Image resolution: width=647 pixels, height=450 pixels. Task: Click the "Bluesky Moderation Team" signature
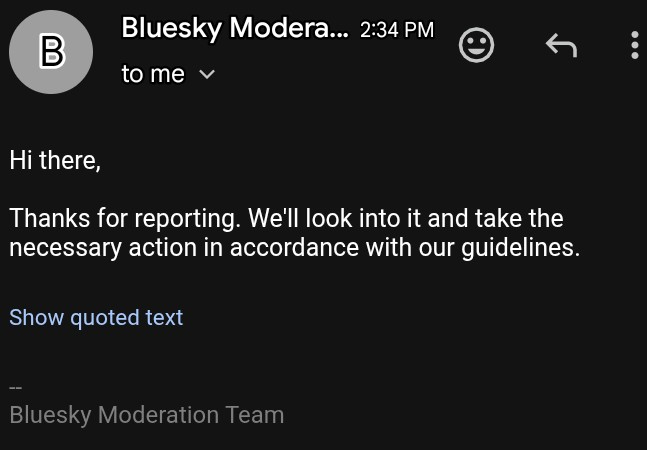pyautogui.click(x=147, y=414)
